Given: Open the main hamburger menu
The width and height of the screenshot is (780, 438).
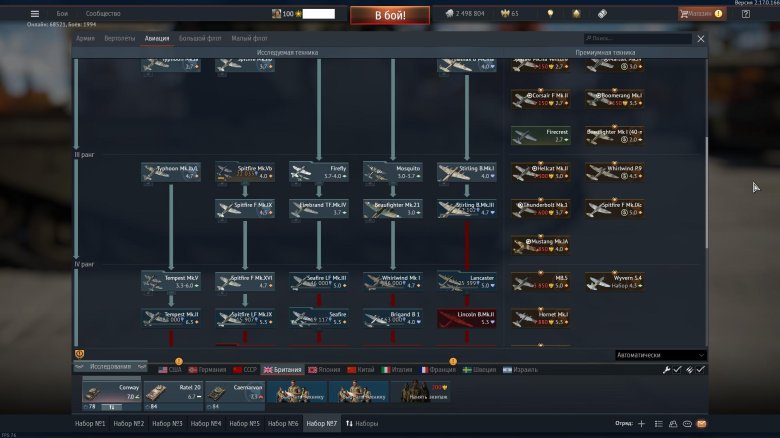Looking at the screenshot, I should click(x=35, y=14).
